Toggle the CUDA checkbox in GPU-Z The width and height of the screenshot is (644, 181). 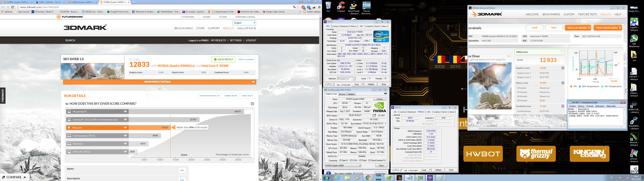coord(351,161)
